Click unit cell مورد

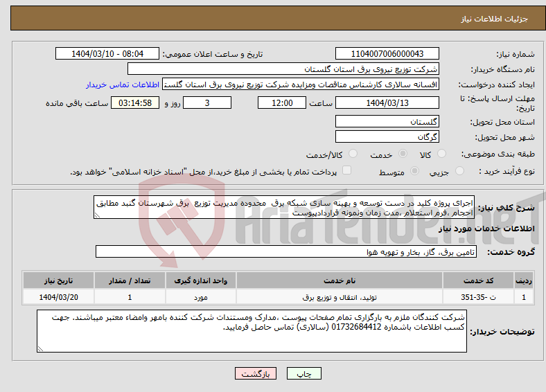pos(200,297)
